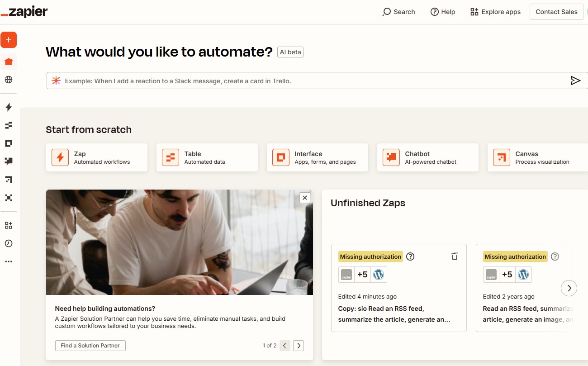Advance the Solution Partner banner with next arrow
588x366 pixels.
click(x=298, y=345)
